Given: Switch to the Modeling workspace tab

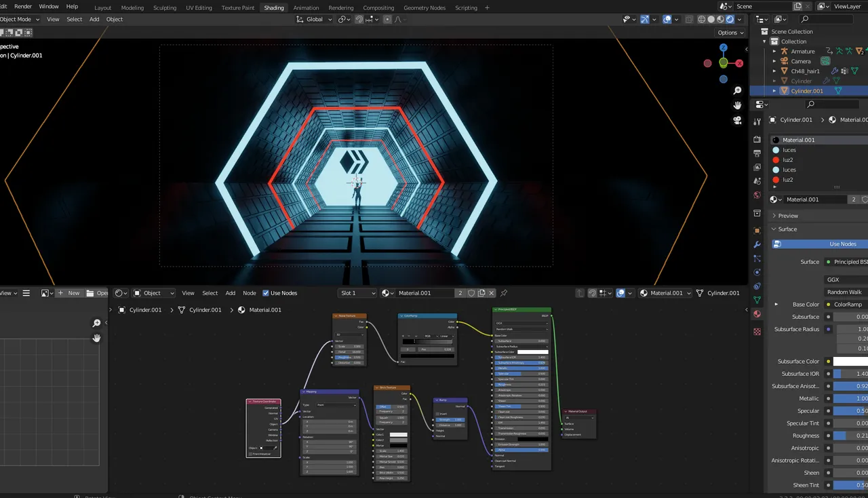Looking at the screenshot, I should (132, 7).
